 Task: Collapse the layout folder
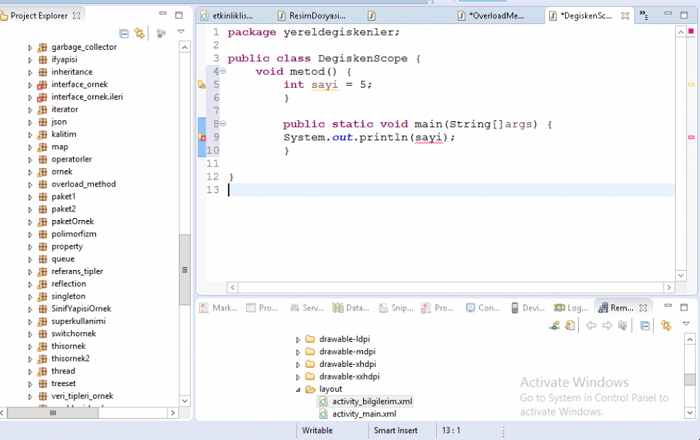click(x=298, y=390)
